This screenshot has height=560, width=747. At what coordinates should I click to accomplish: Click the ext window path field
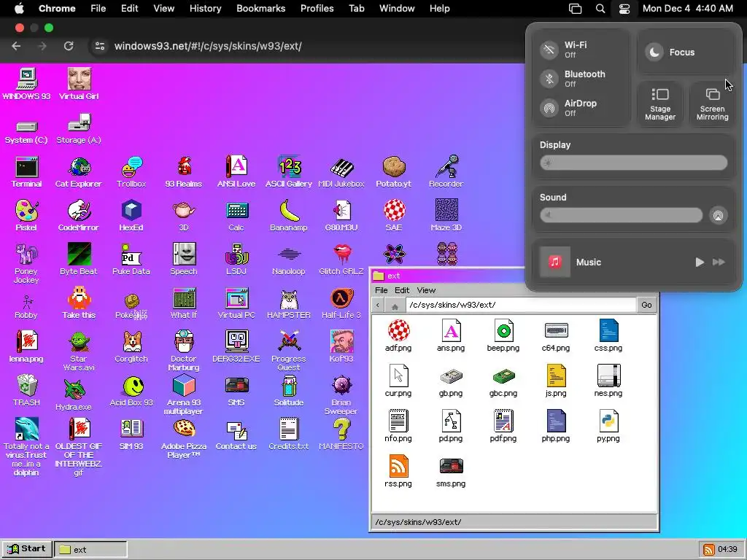(521, 305)
